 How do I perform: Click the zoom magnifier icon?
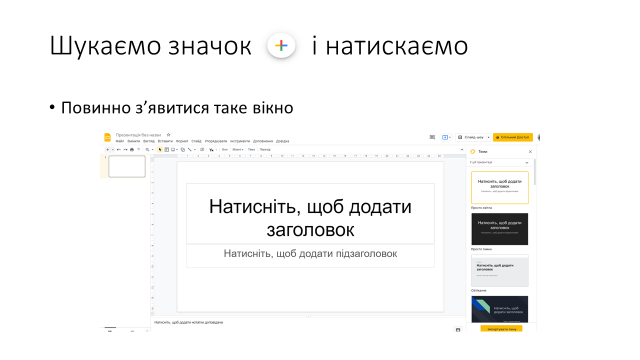click(x=147, y=149)
